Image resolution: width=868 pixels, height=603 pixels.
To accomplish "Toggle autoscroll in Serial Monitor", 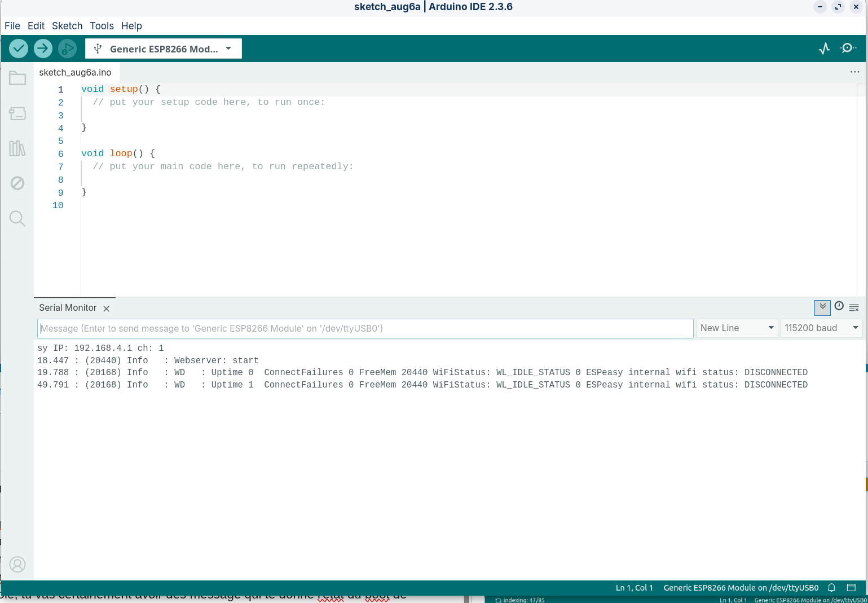I will pyautogui.click(x=822, y=307).
